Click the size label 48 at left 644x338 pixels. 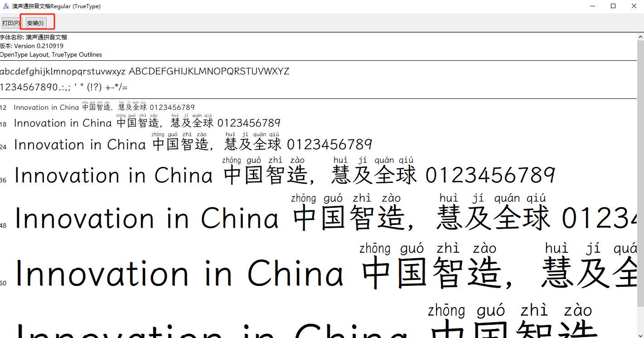coord(3,225)
